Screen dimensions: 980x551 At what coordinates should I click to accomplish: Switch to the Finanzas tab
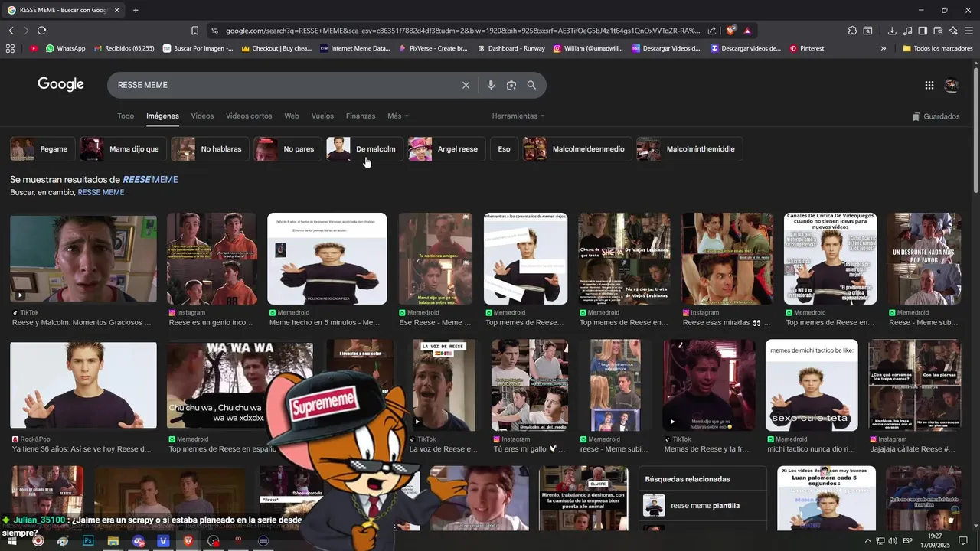click(361, 116)
